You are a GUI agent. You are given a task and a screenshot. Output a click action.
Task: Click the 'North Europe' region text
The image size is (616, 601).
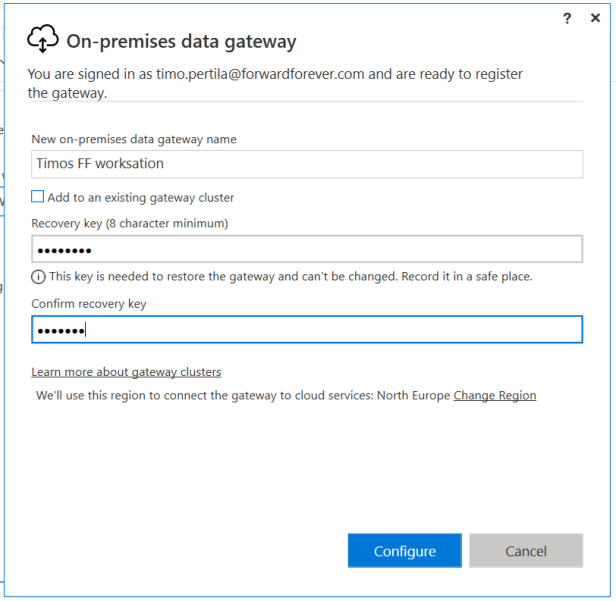pos(413,395)
